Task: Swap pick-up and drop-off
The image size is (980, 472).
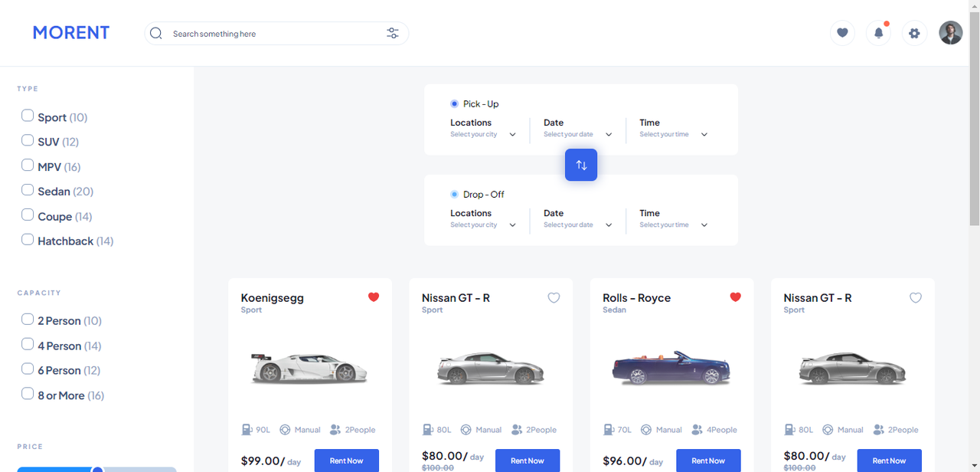Action: point(581,165)
